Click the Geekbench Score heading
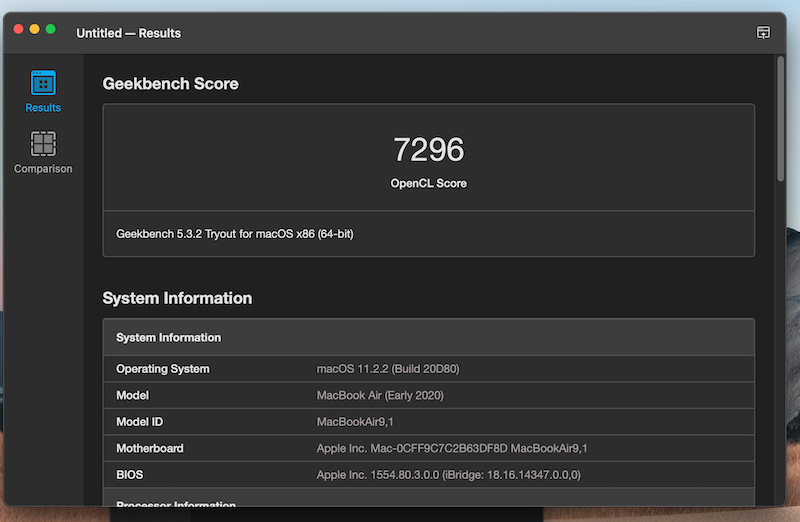This screenshot has height=522, width=800. pos(170,84)
